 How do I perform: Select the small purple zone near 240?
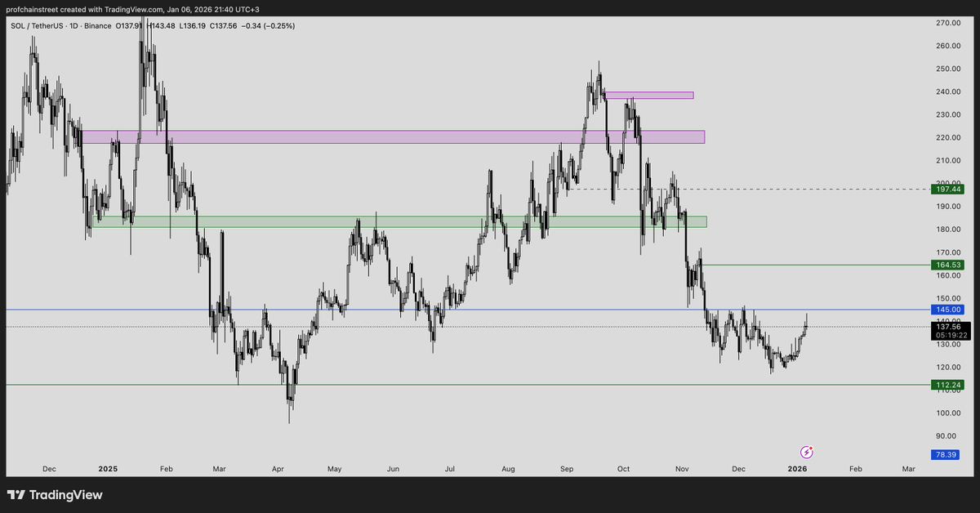coord(649,96)
